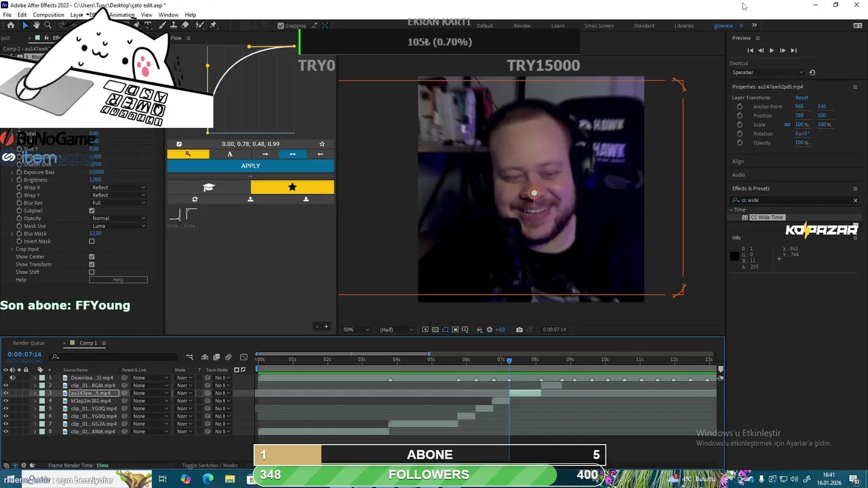Click the composition mini-flowchart icon in timeline
This screenshot has width=868, height=488.
[x=191, y=357]
